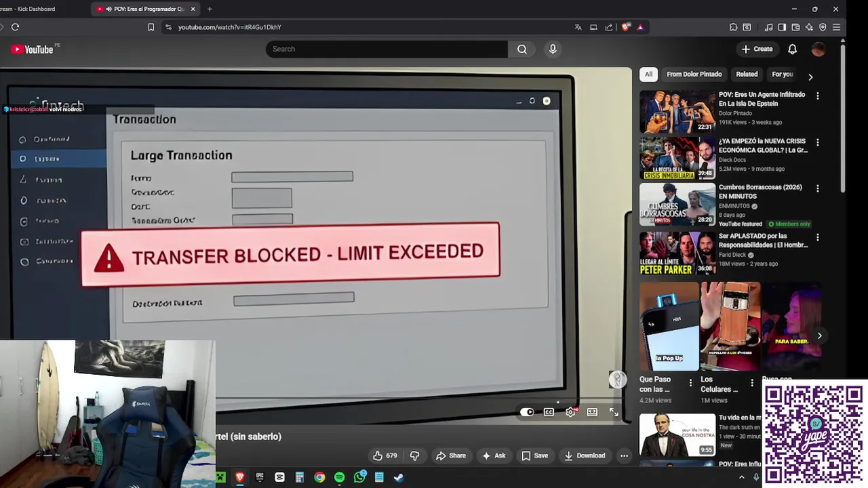Bookmark this page in address bar
This screenshot has height=488, width=868.
[151, 27]
